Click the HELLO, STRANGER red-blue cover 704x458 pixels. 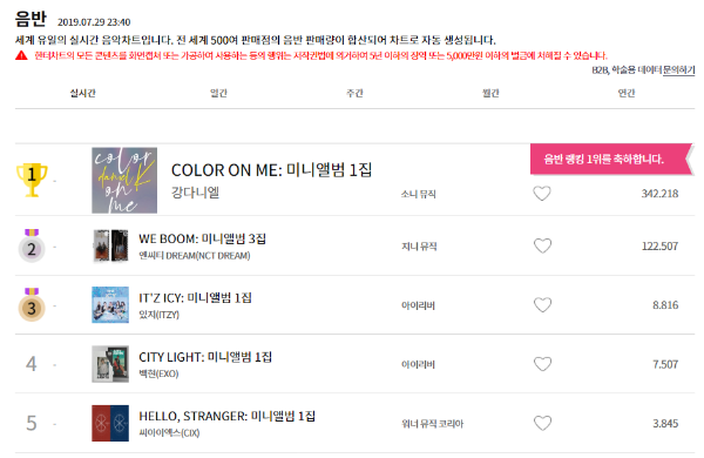[110, 423]
